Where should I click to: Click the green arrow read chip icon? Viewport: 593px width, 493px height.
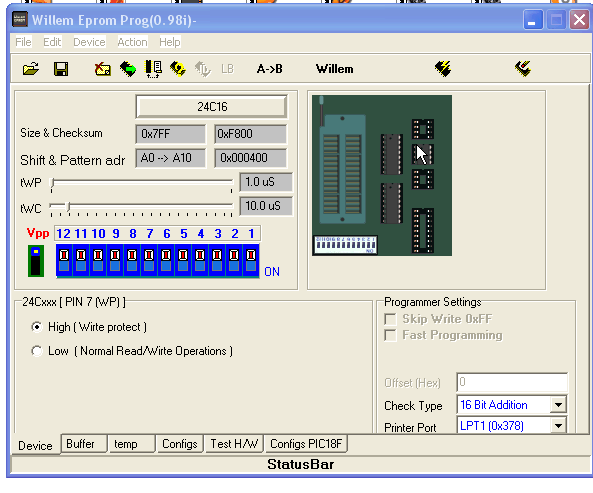click(x=128, y=69)
